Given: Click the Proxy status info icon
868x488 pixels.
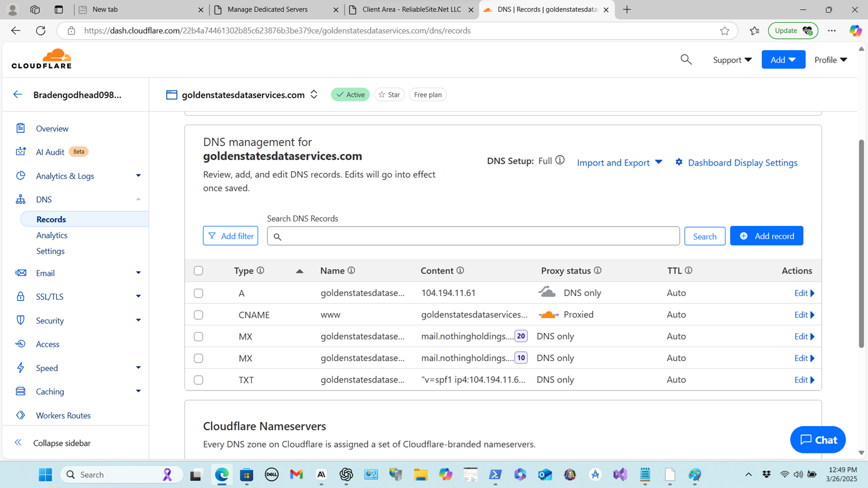Looking at the screenshot, I should click(x=598, y=271).
